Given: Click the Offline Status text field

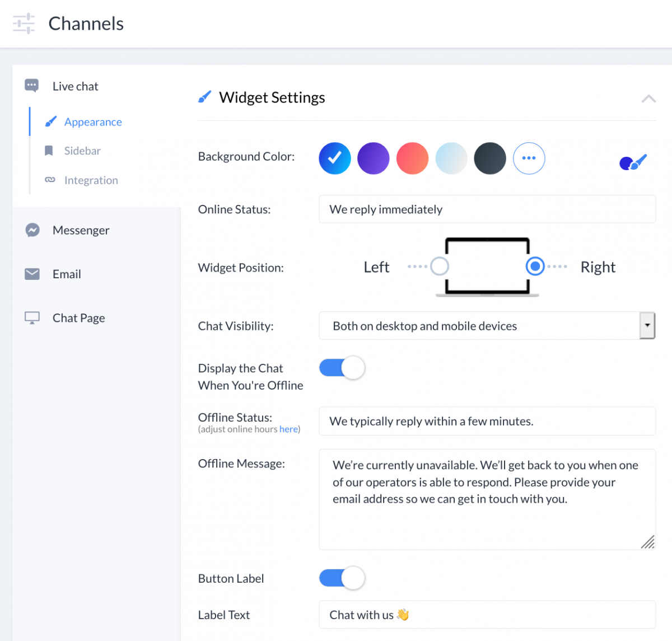Looking at the screenshot, I should coord(487,421).
